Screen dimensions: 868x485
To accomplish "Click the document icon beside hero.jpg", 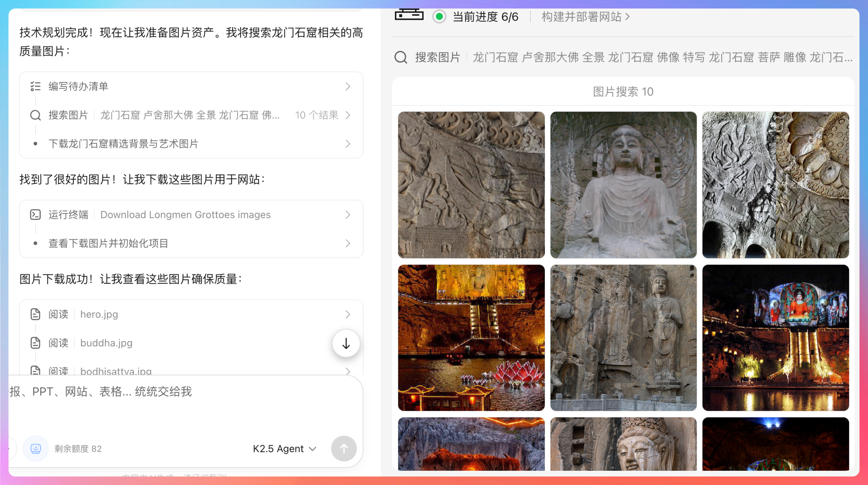I will point(35,314).
